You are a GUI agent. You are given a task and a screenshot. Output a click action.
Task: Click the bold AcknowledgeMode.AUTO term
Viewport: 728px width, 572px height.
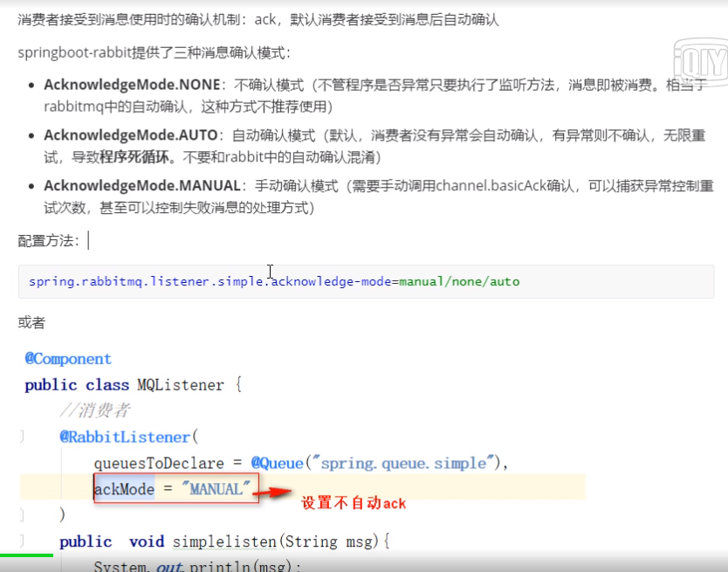[131, 135]
